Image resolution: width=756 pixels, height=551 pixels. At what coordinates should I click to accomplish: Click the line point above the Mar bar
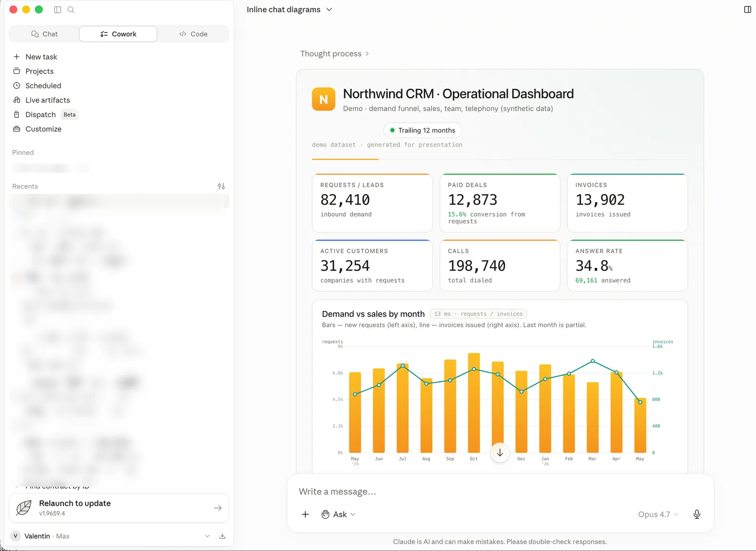(593, 361)
